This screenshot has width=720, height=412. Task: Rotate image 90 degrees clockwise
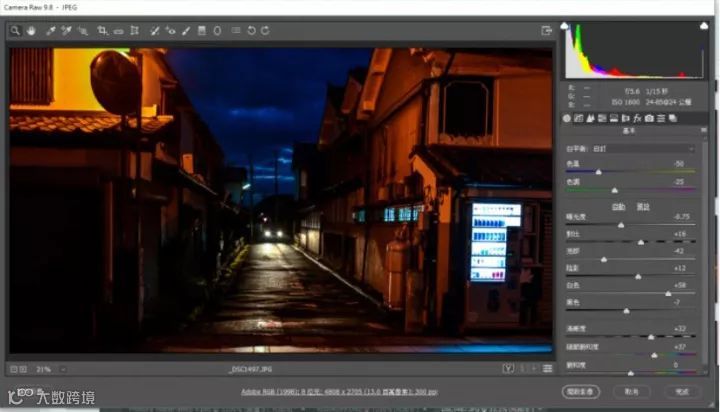pyautogui.click(x=265, y=31)
